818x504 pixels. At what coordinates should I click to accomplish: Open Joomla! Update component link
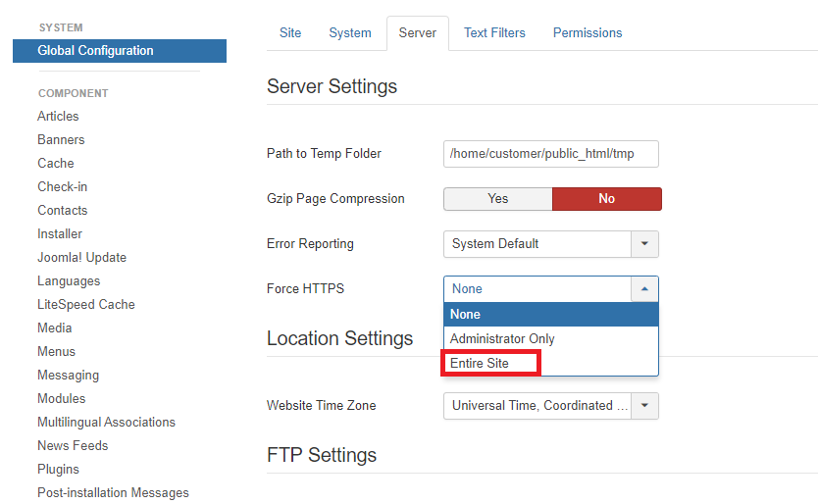coord(81,258)
